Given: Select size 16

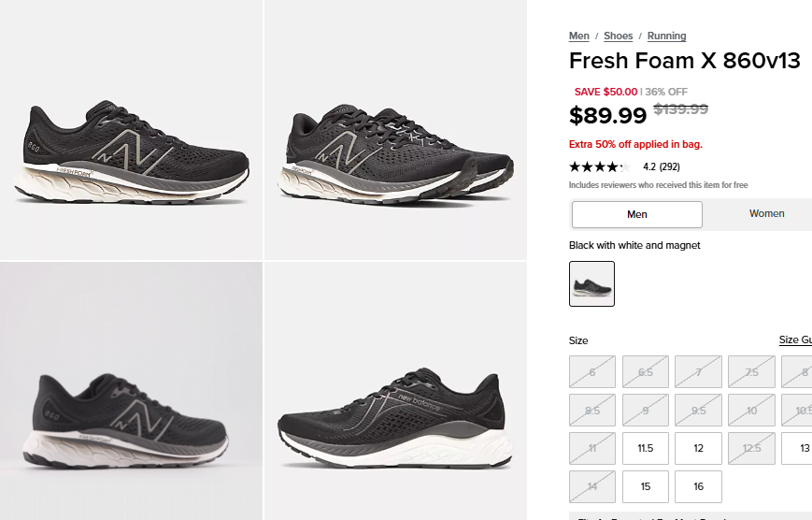Looking at the screenshot, I should [699, 486].
